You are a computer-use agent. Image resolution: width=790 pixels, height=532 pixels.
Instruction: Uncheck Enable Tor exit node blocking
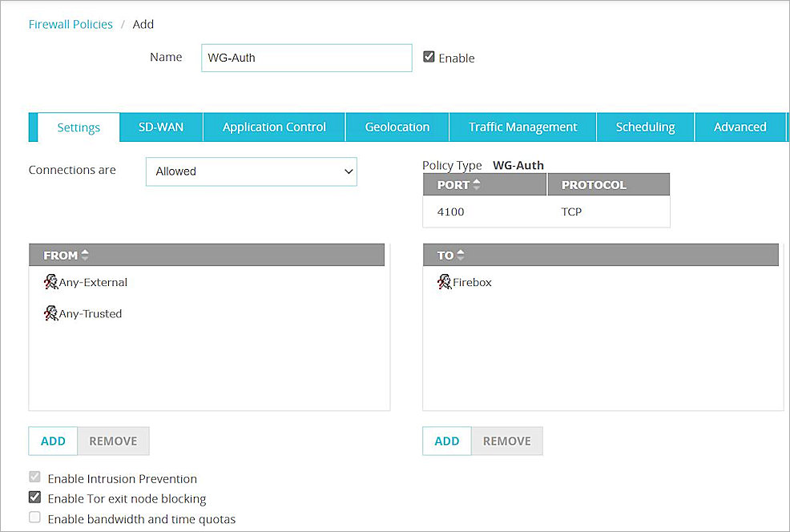[34, 497]
